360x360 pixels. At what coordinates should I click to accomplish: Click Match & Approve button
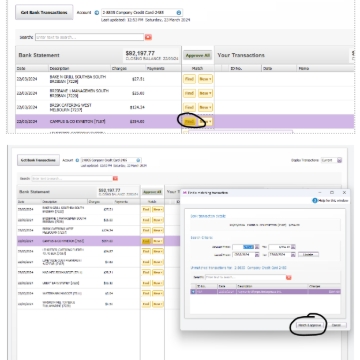[x=310, y=325]
